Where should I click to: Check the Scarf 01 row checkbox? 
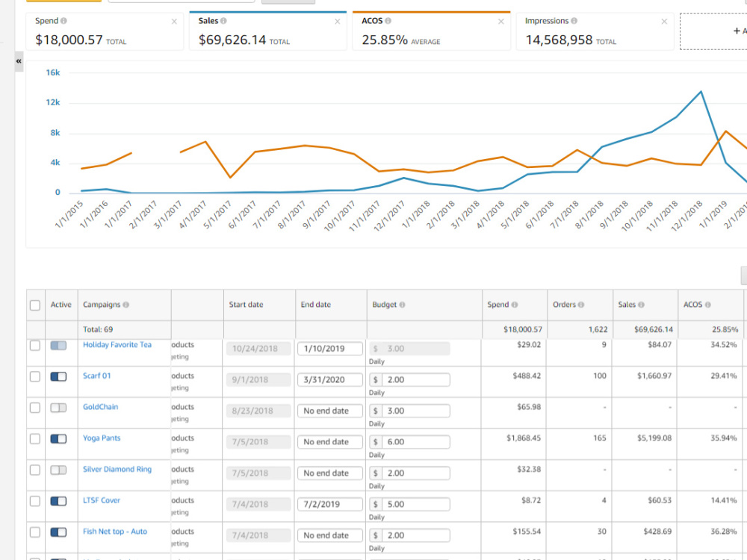[35, 376]
